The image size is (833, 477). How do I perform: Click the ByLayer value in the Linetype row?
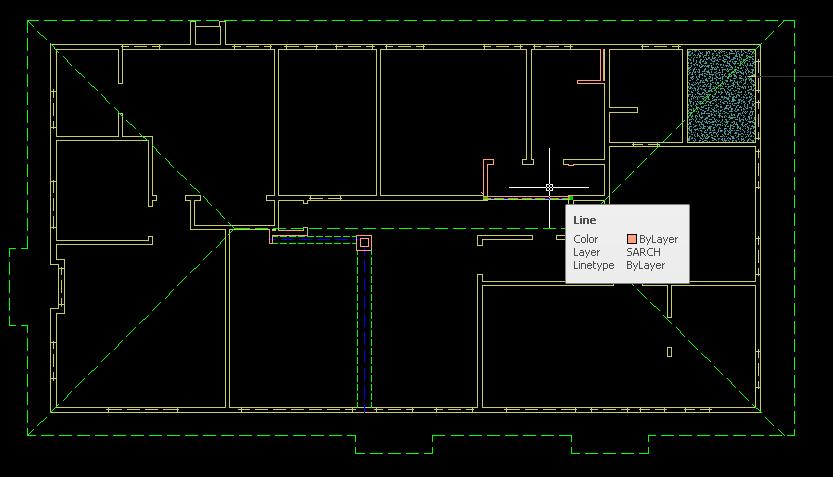645,265
